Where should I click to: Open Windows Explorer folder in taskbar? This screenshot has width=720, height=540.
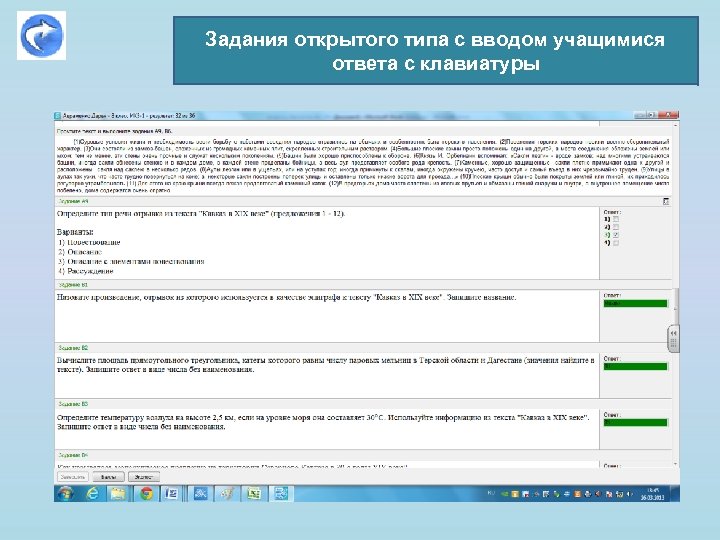[118, 494]
